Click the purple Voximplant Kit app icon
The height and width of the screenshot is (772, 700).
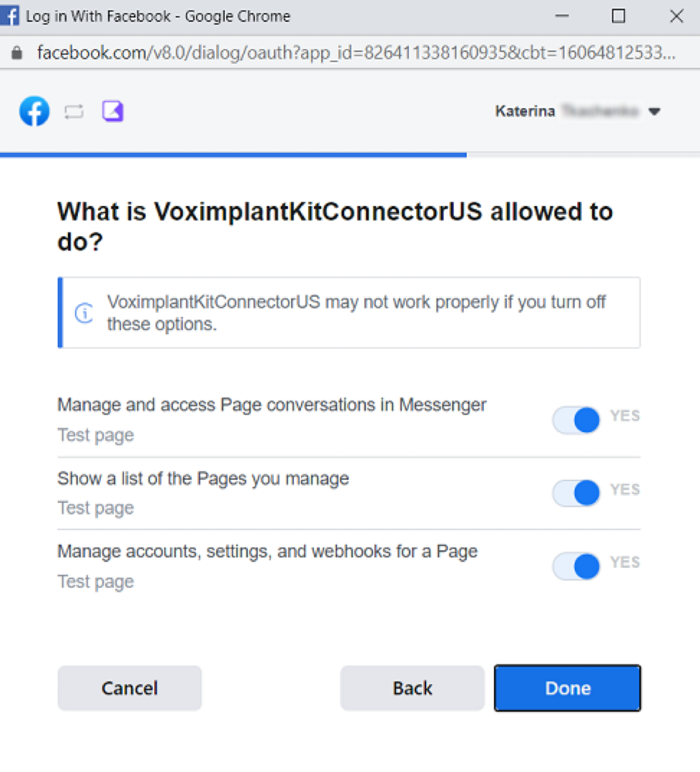[x=113, y=111]
